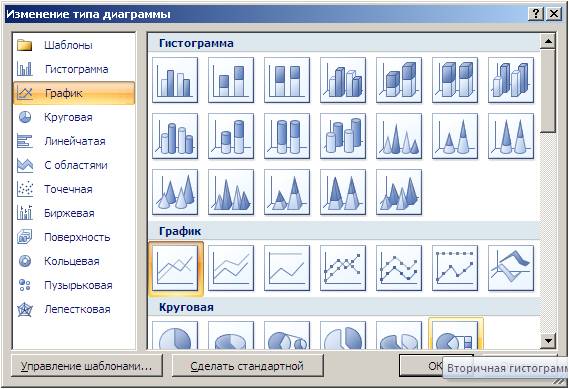This screenshot has width=569, height=389.
Task: Click Сделать стандартной button
Action: (x=247, y=366)
